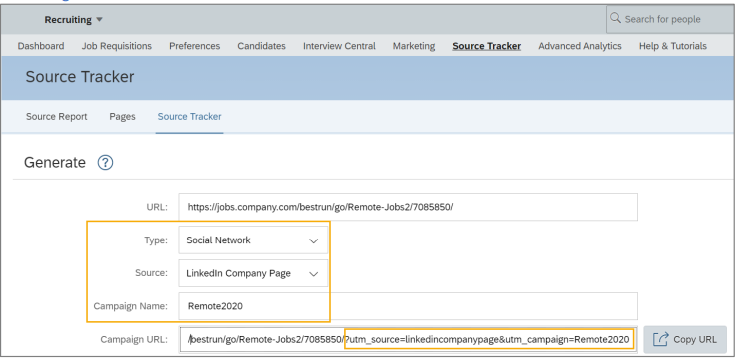Go to the Marketing section
740x361 pixels.
click(414, 46)
